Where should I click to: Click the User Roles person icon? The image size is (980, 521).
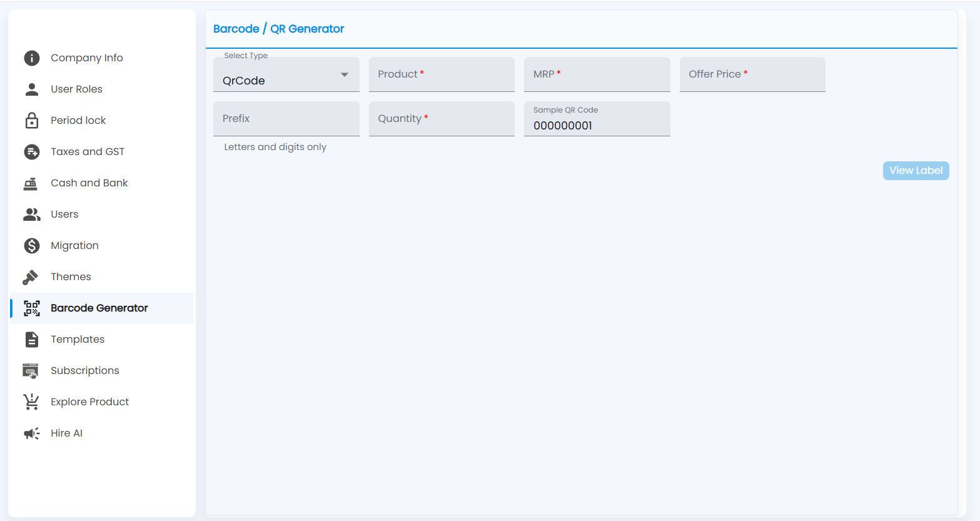32,89
